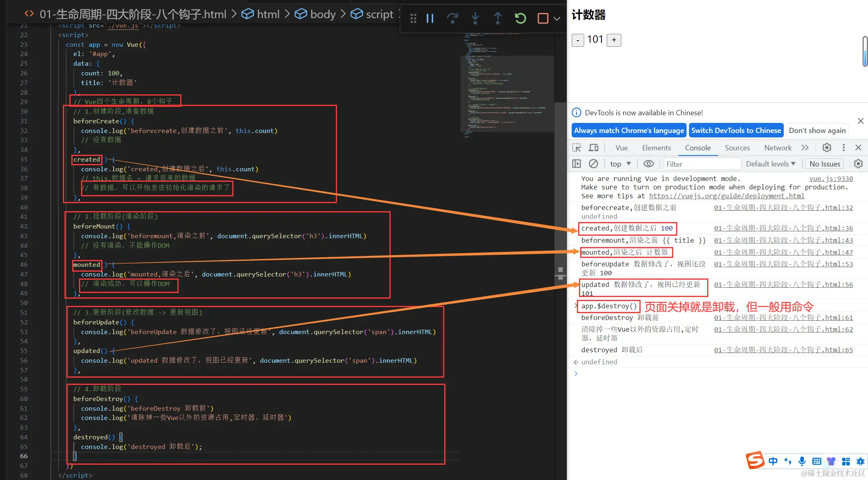This screenshot has width=868, height=480.
Task: Click the Sogou input method S logo
Action: coord(755,460)
